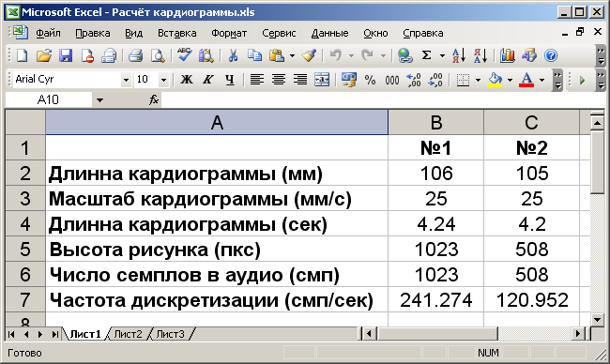Open Help with question mark icon

coord(551,55)
